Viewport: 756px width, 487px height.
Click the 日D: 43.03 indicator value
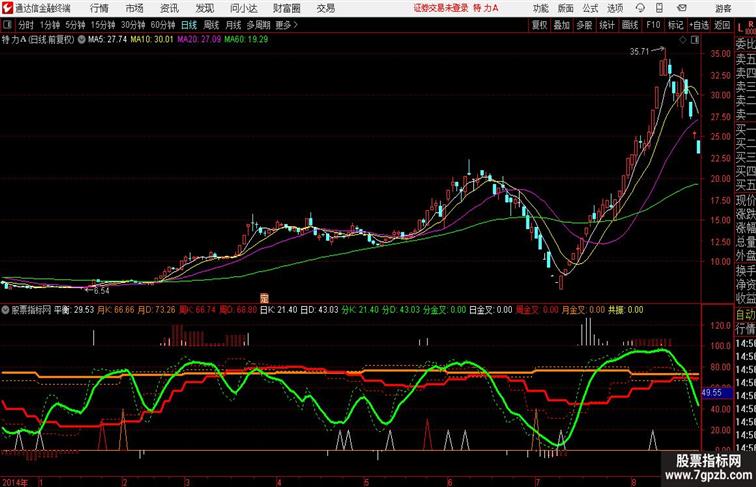tap(320, 310)
